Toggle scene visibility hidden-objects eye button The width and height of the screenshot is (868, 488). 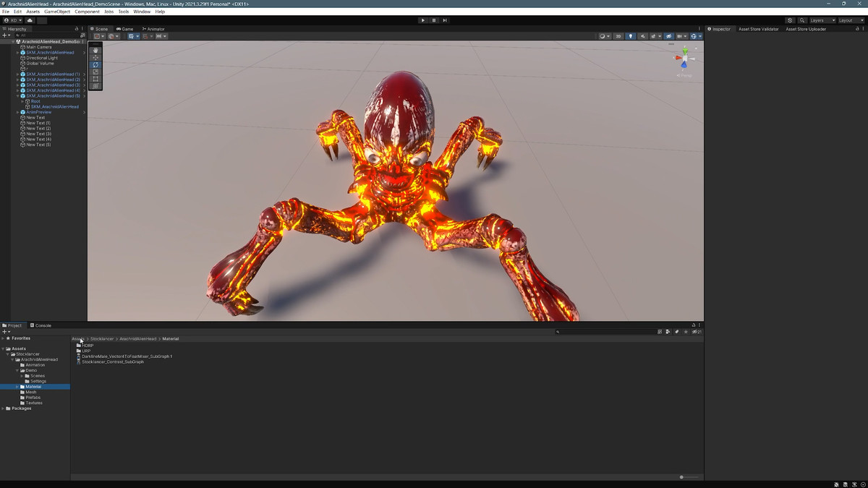click(668, 36)
